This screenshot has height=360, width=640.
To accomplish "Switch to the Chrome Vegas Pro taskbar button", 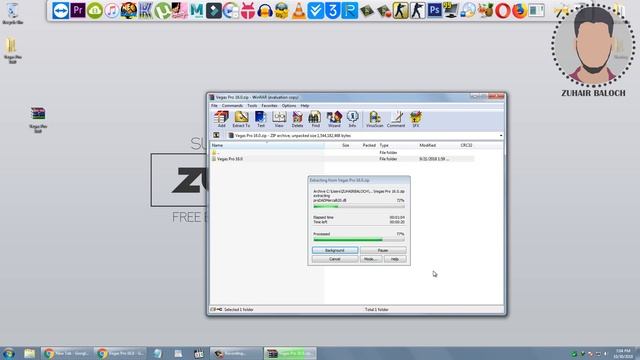I will coord(120,353).
